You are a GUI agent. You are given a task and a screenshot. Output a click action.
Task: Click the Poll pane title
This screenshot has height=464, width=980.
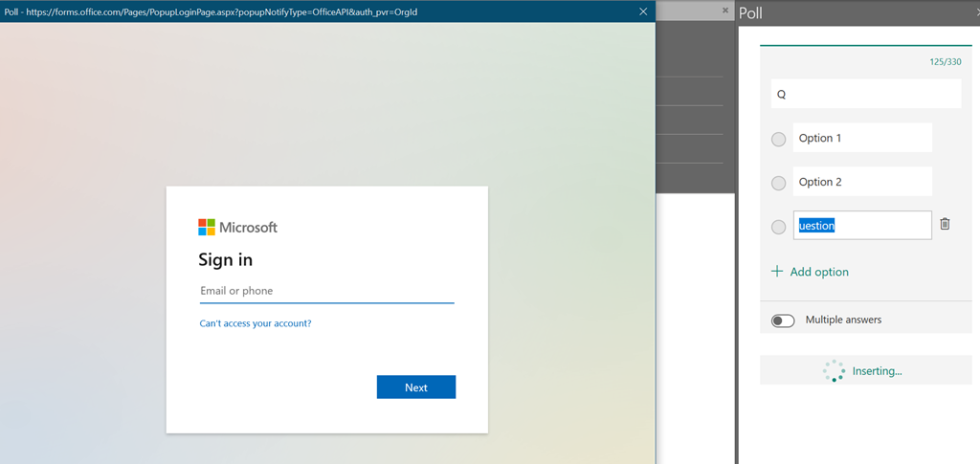(x=751, y=13)
